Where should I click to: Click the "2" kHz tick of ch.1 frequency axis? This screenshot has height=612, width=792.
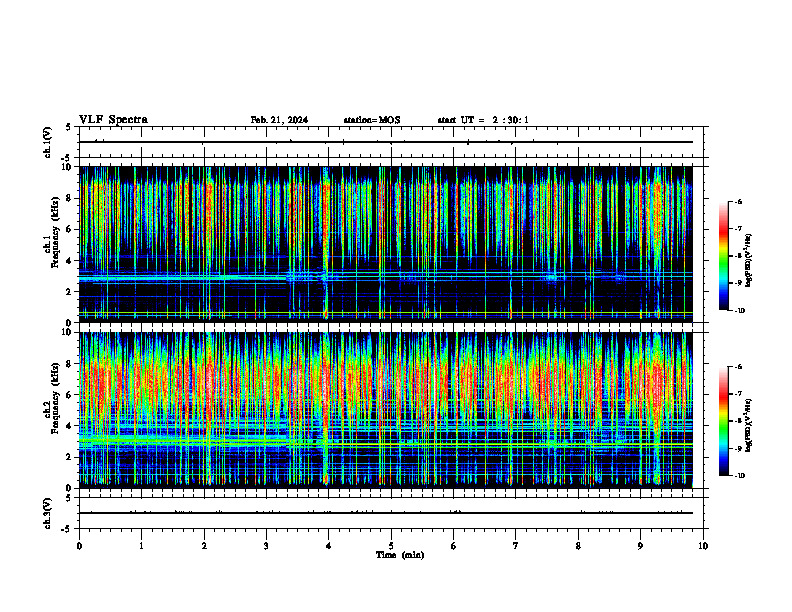[x=70, y=292]
